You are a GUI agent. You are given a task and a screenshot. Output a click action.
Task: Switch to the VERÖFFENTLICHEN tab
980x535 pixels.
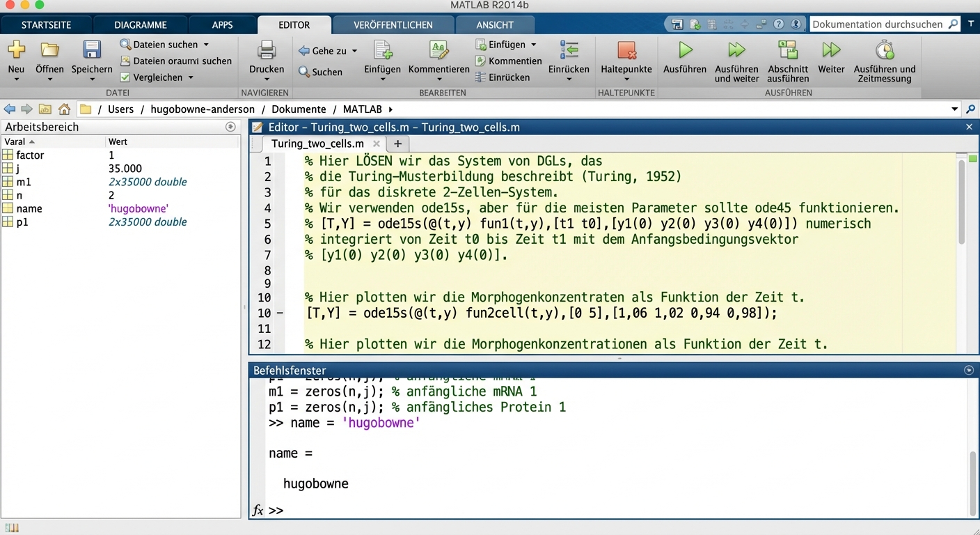click(393, 24)
